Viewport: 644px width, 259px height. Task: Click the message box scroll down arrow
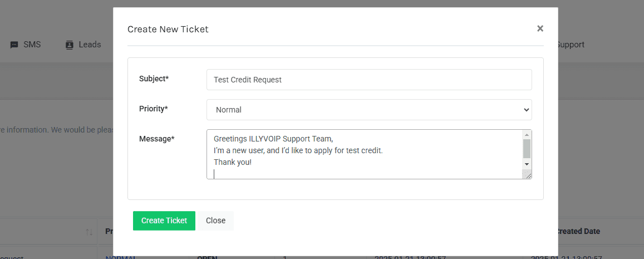tap(527, 164)
